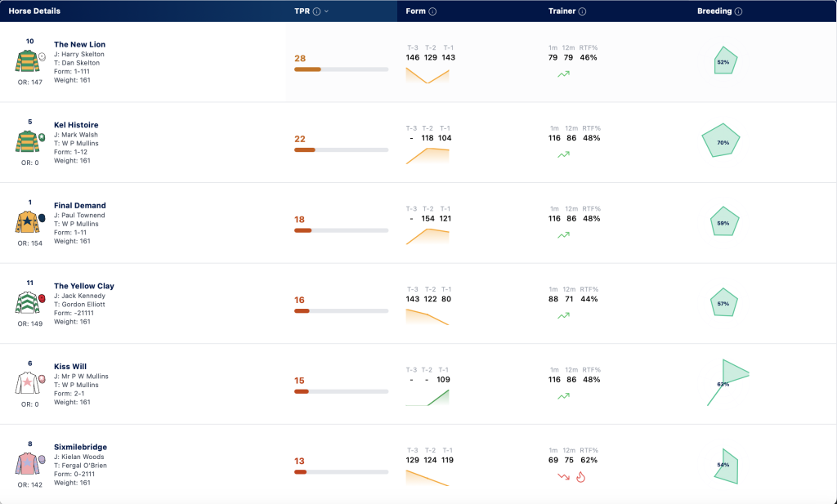The height and width of the screenshot is (504, 837).
Task: Open The New Lion horse link
Action: (x=79, y=44)
